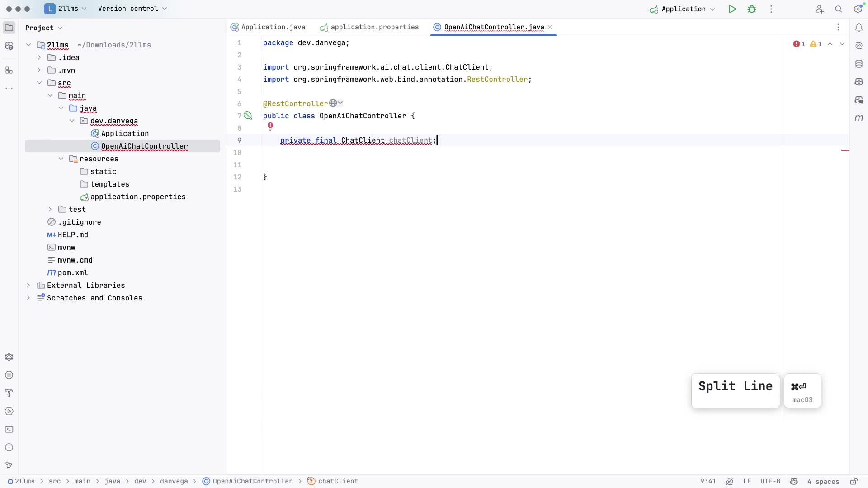Viewport: 868px width, 488px height.
Task: Click the Debug bug icon
Action: click(752, 9)
